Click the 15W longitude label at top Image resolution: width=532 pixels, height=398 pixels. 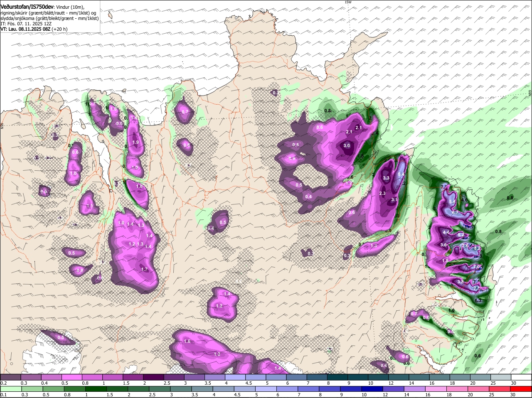pos(348,2)
